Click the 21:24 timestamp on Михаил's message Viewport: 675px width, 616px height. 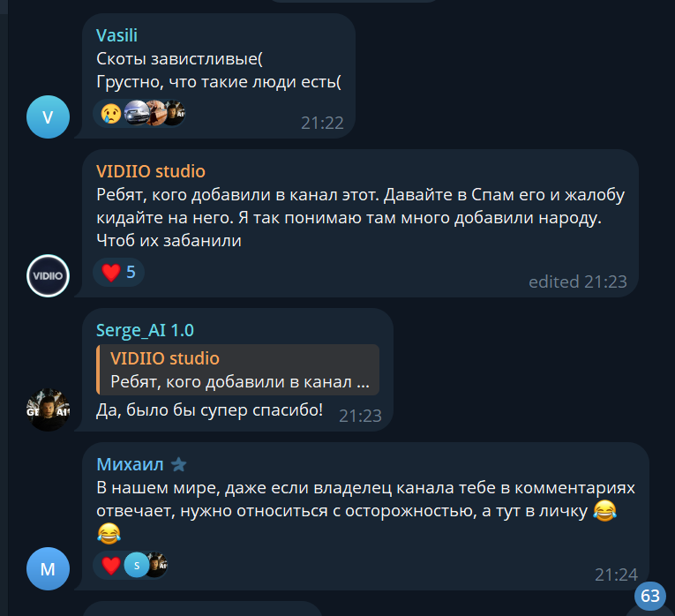(616, 575)
